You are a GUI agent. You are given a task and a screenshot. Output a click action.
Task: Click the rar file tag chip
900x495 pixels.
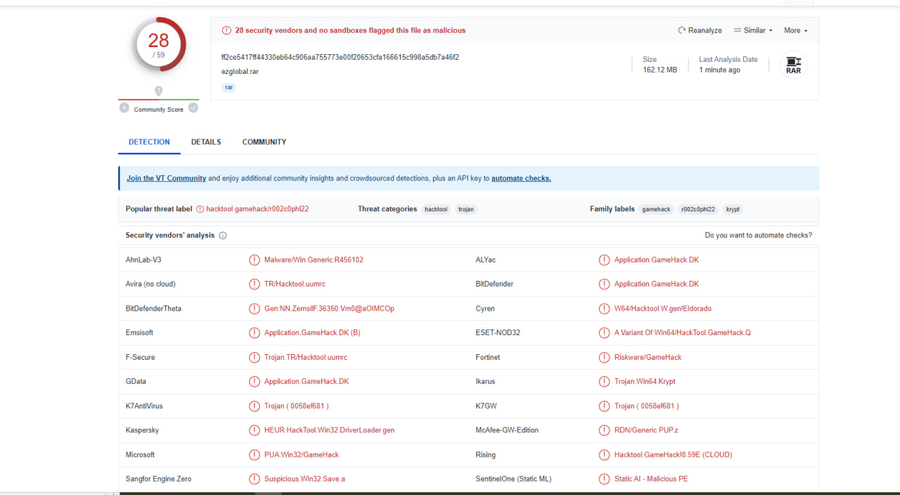click(229, 87)
